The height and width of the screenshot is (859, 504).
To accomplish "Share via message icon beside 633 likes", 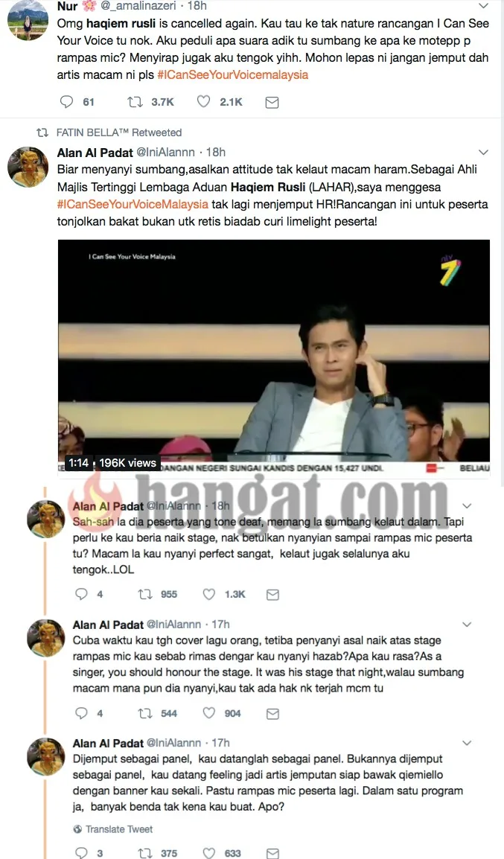I will click(272, 853).
